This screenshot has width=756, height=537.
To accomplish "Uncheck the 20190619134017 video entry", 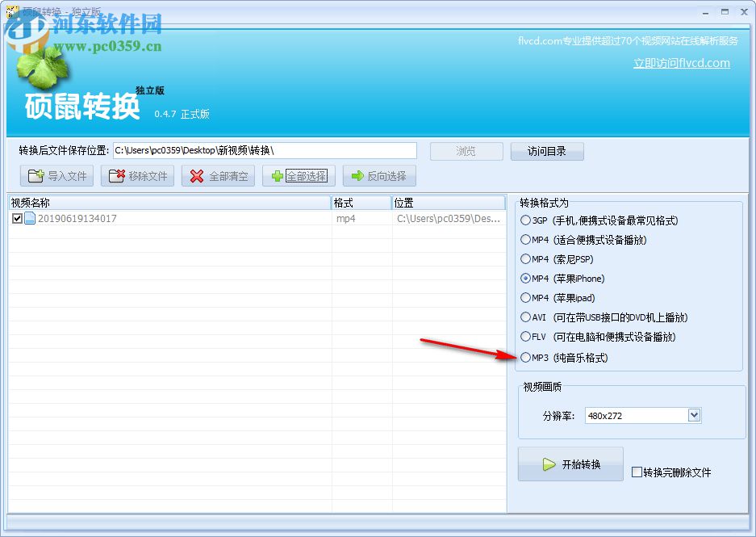I will point(18,217).
